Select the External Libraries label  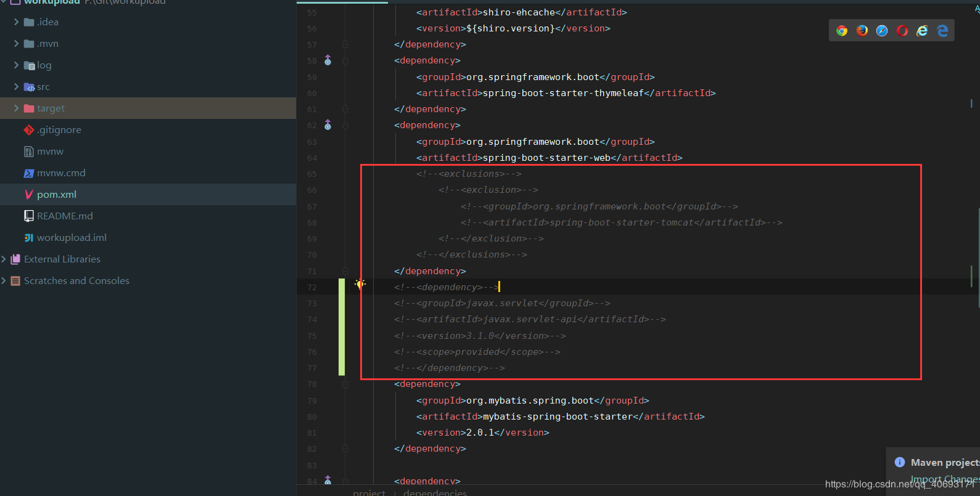tap(62, 259)
